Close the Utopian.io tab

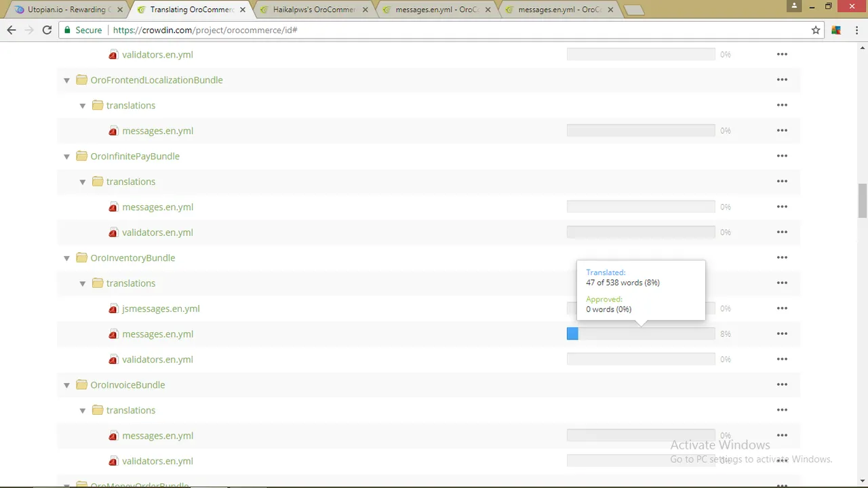point(121,10)
